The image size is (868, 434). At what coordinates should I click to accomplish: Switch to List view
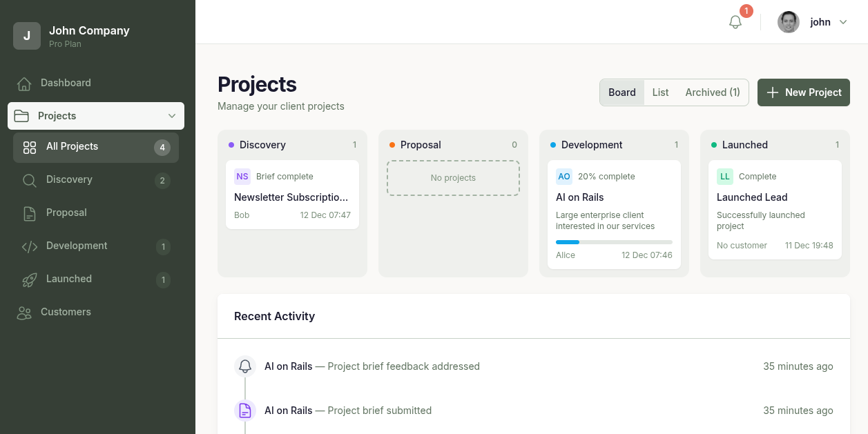coord(661,92)
